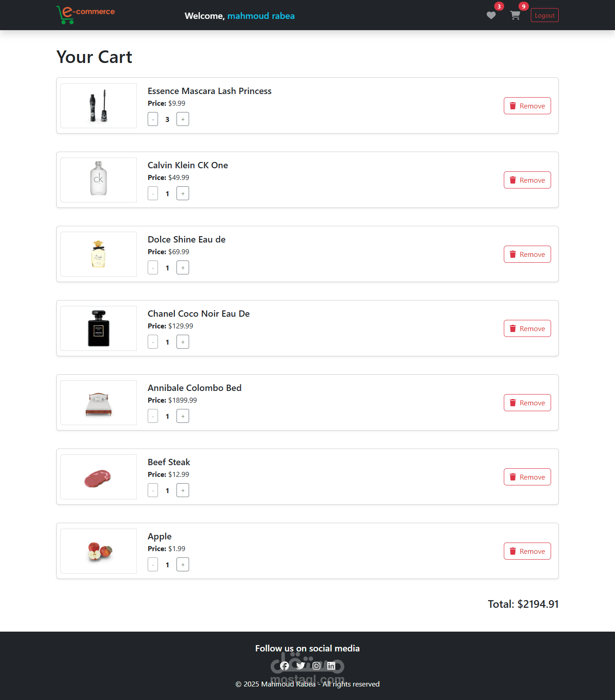
Task: Open the Instagram social icon
Action: (x=317, y=666)
